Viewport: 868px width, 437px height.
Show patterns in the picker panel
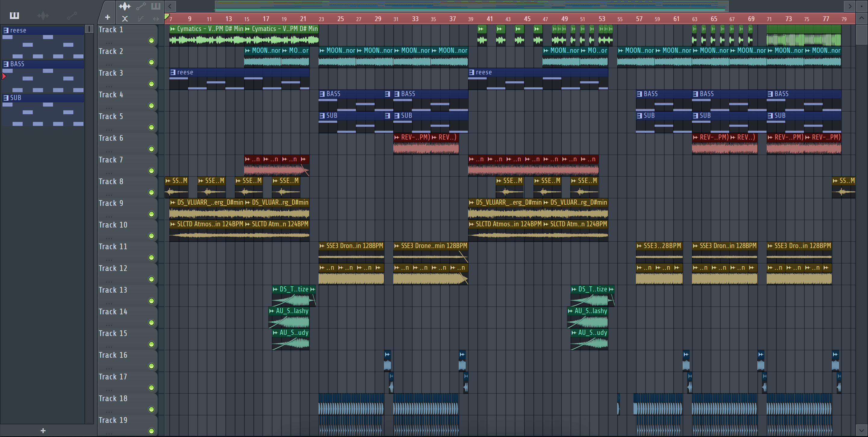point(14,15)
